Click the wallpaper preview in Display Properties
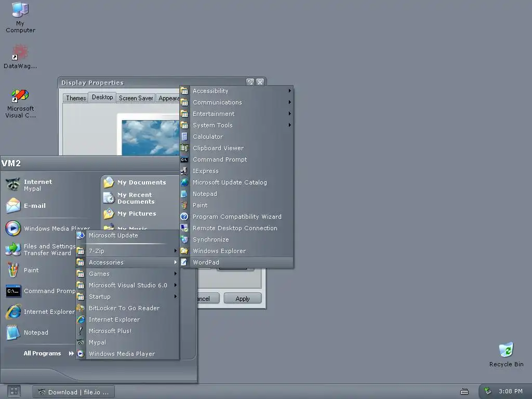This screenshot has width=532, height=399. click(150, 138)
